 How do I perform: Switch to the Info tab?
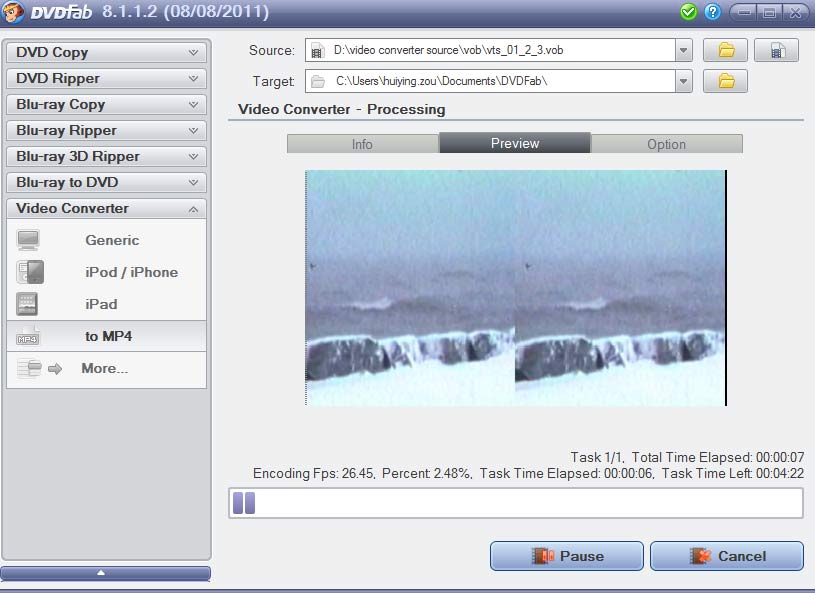point(363,144)
